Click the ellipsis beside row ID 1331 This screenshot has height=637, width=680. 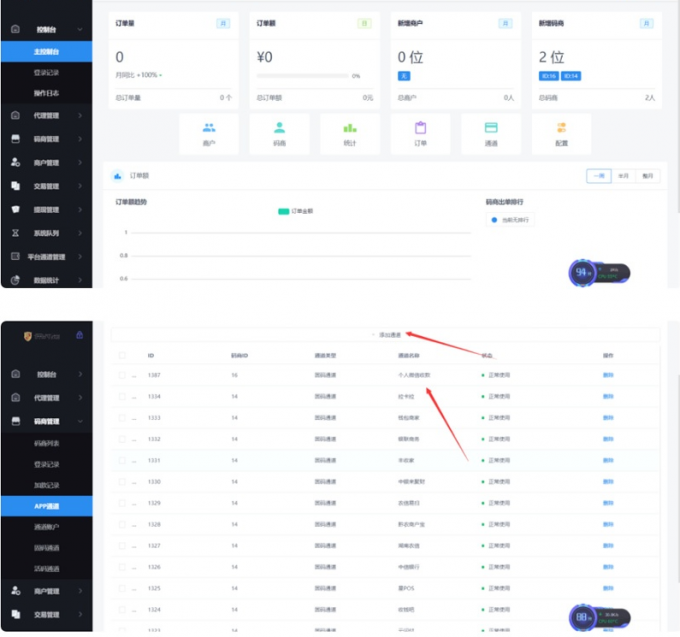pos(134,461)
